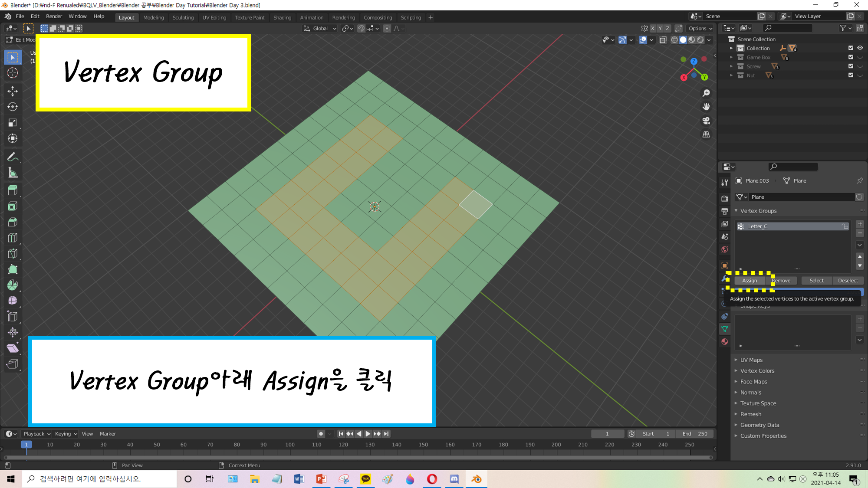
Task: Open the Playback dropdown in the timeline
Action: 37,434
